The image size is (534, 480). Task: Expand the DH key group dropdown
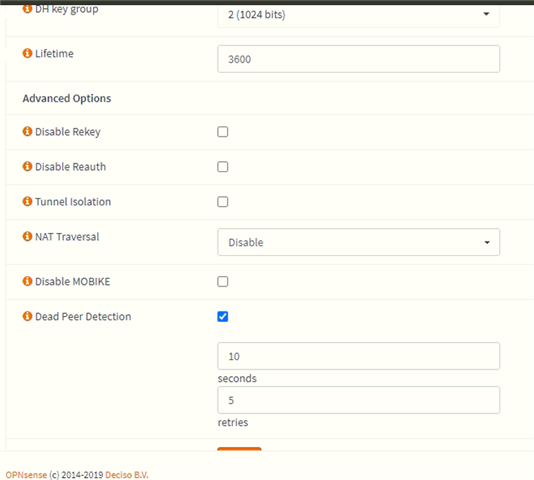359,16
